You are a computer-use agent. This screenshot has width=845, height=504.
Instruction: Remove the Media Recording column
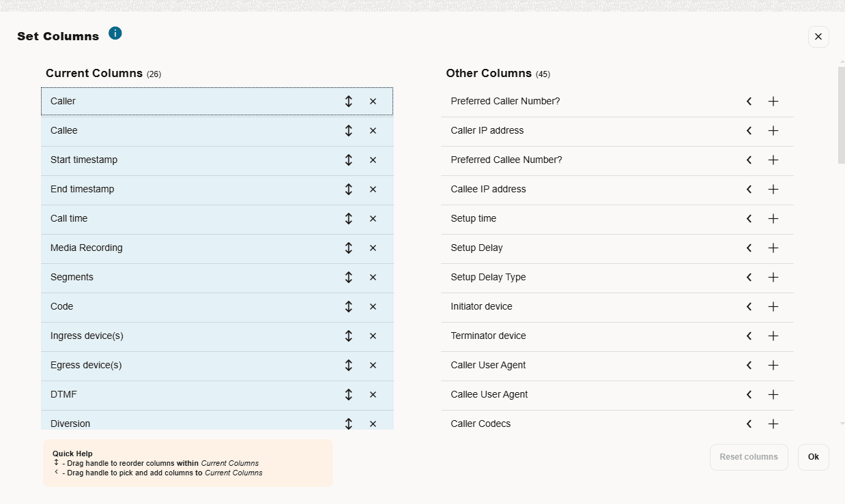373,248
